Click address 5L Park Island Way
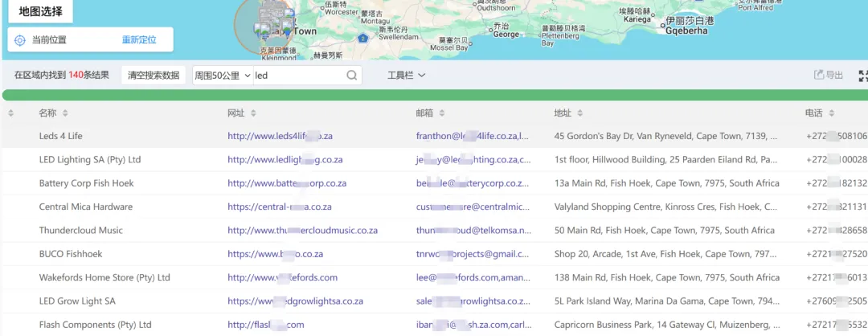This screenshot has width=868, height=336. coord(667,301)
